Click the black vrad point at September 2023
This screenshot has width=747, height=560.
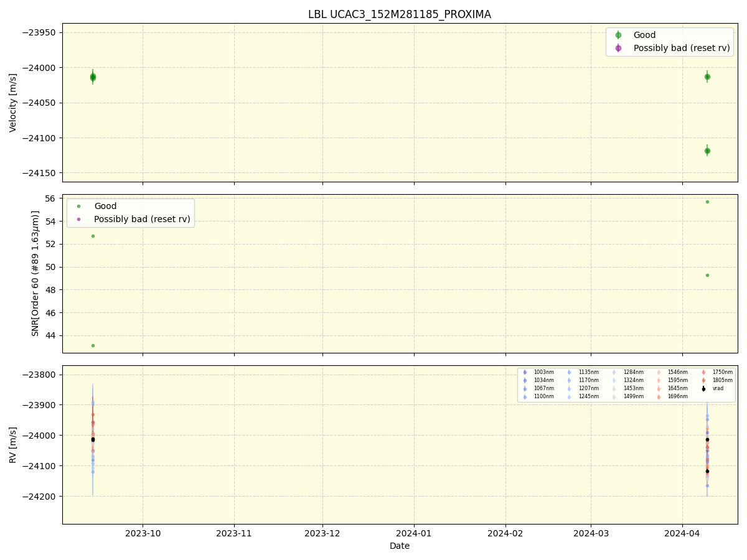pos(93,439)
